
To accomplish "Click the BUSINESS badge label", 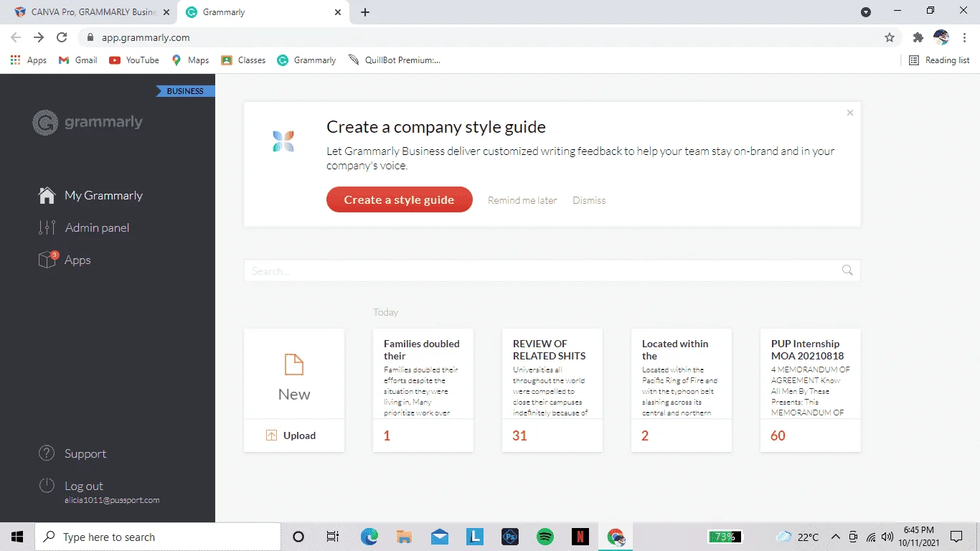I will (185, 91).
